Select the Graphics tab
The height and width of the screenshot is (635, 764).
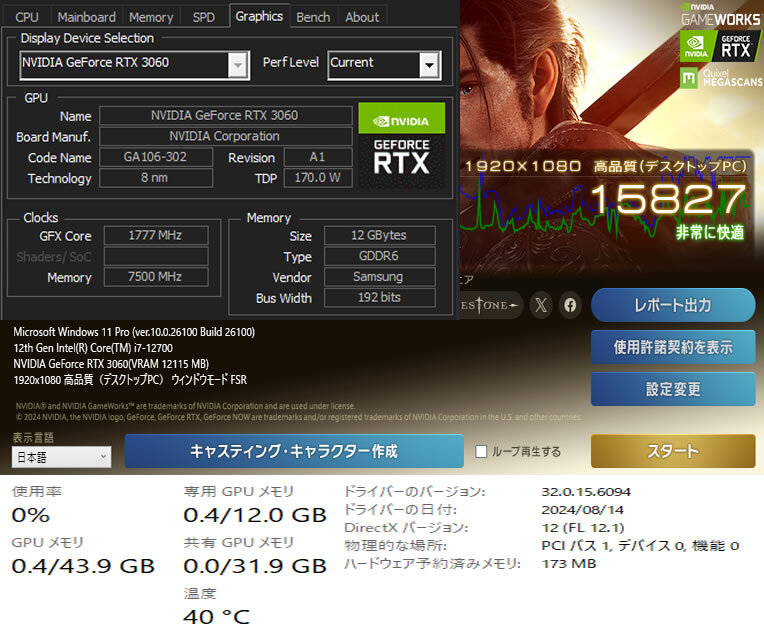[x=259, y=16]
